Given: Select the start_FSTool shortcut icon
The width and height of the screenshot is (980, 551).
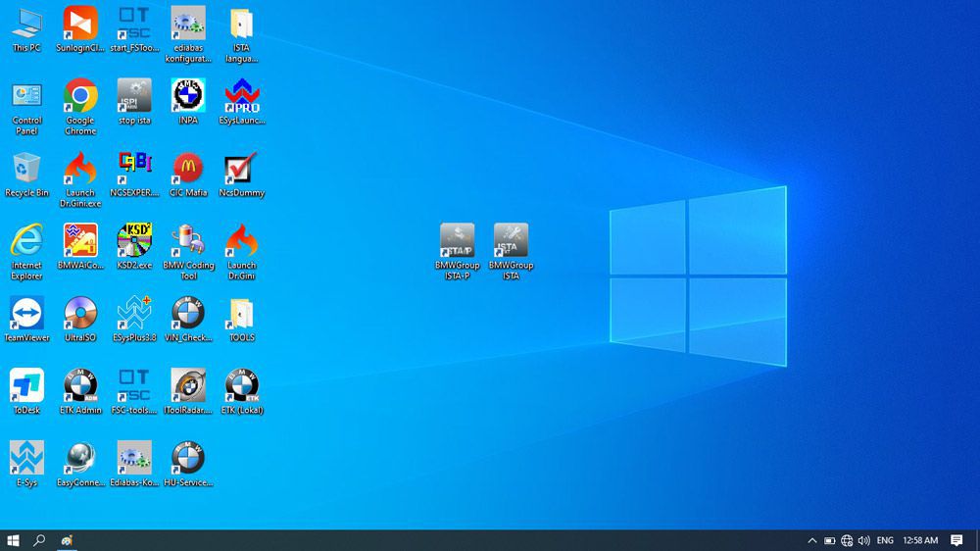Looking at the screenshot, I should 134,29.
